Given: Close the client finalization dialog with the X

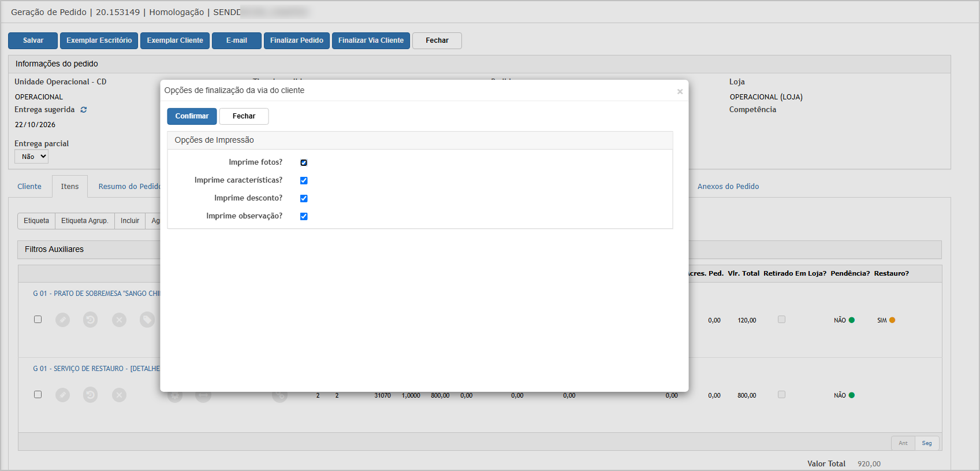Looking at the screenshot, I should click(x=680, y=91).
